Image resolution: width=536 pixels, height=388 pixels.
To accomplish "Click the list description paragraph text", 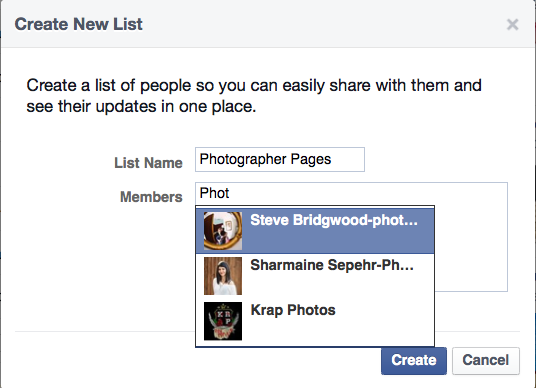I will click(x=254, y=96).
